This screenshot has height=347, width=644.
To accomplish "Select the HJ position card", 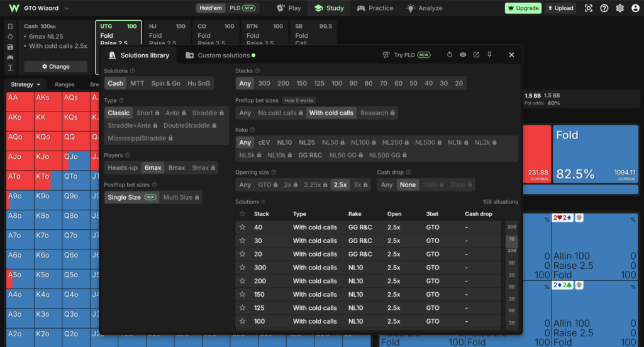I will (167, 34).
